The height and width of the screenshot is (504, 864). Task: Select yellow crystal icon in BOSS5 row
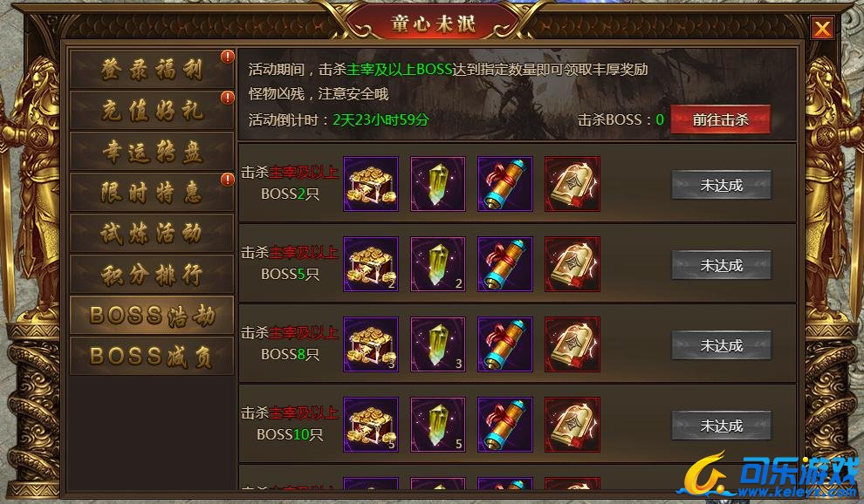click(438, 264)
